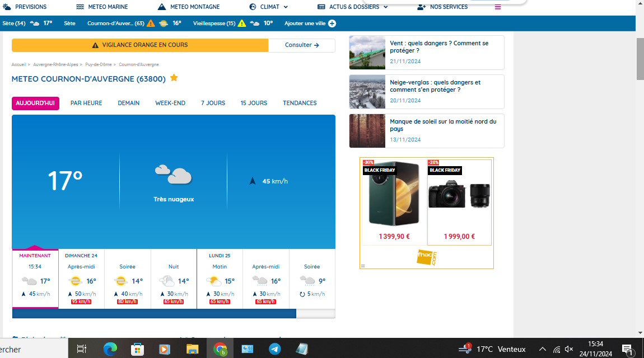Open thumbnail of Neige-verglas article

tap(367, 92)
